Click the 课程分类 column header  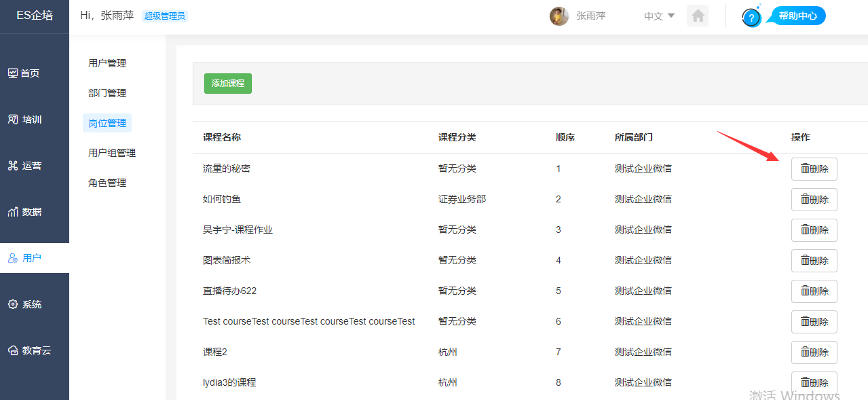[x=457, y=137]
